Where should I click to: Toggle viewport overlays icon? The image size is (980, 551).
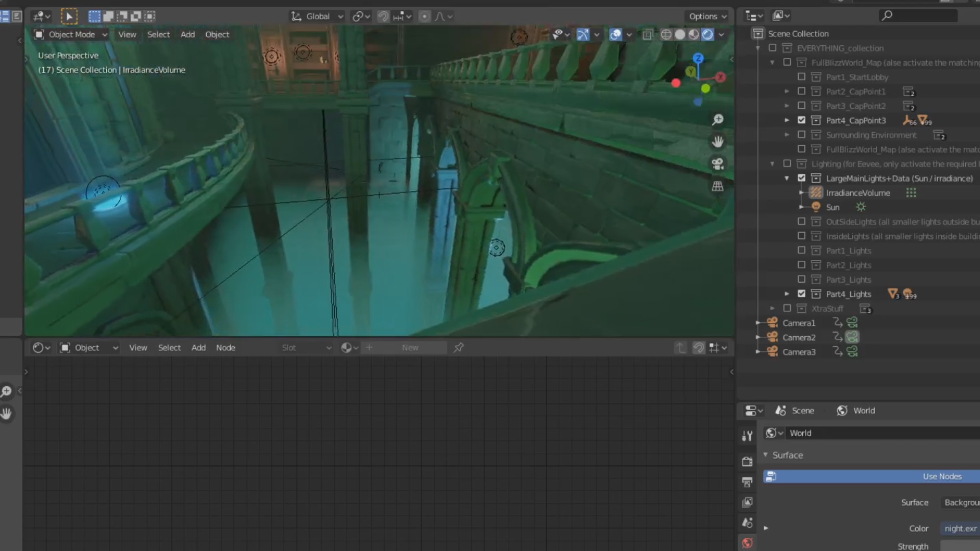(x=616, y=34)
